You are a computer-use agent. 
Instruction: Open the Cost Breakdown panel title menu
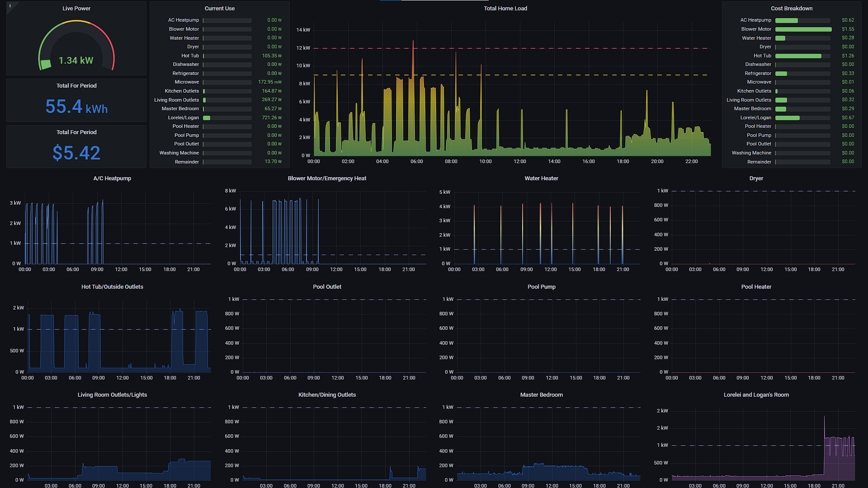[791, 9]
